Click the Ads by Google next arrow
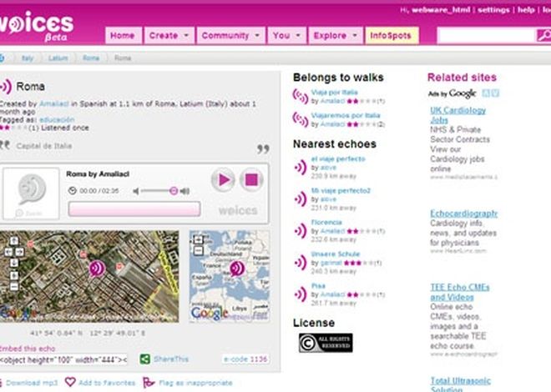The height and width of the screenshot is (392, 551). 495,93
